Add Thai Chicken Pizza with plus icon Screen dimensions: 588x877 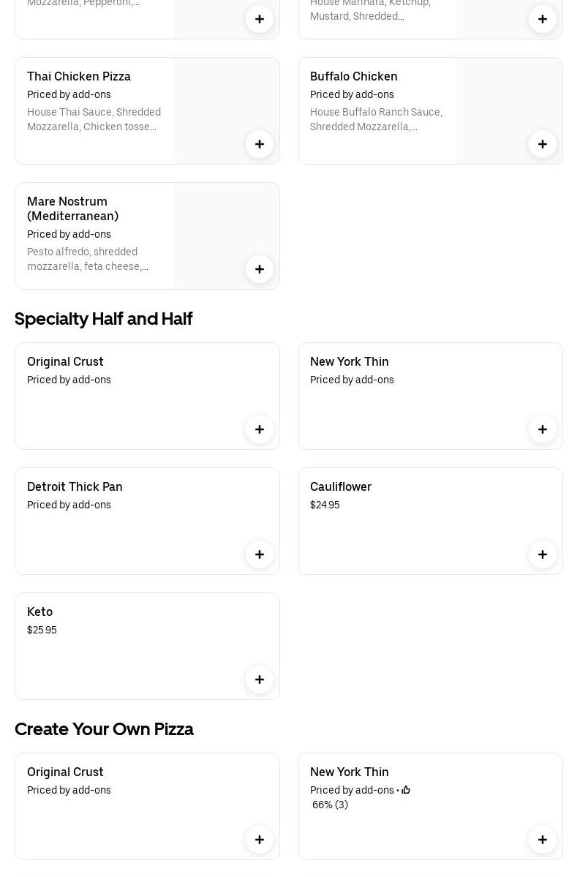[x=260, y=144]
